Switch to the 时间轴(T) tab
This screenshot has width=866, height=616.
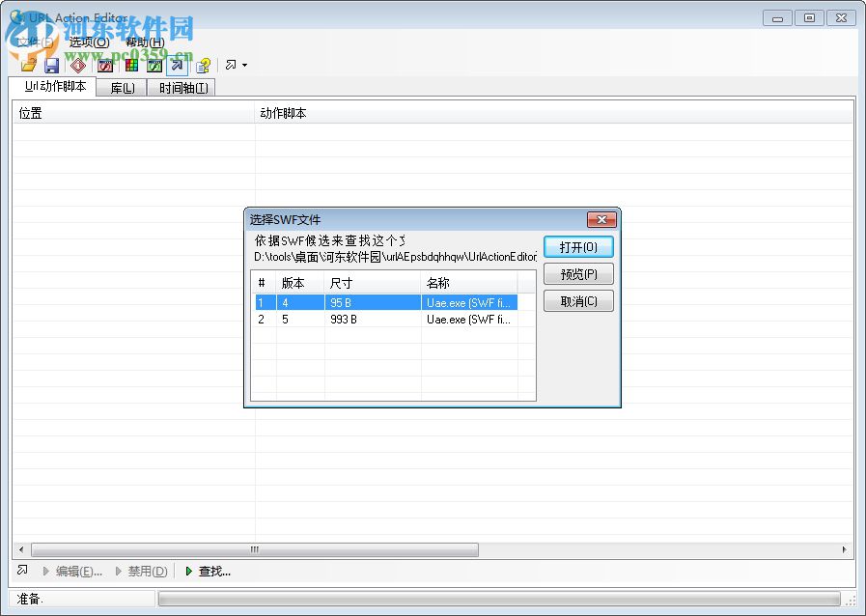tap(182, 87)
